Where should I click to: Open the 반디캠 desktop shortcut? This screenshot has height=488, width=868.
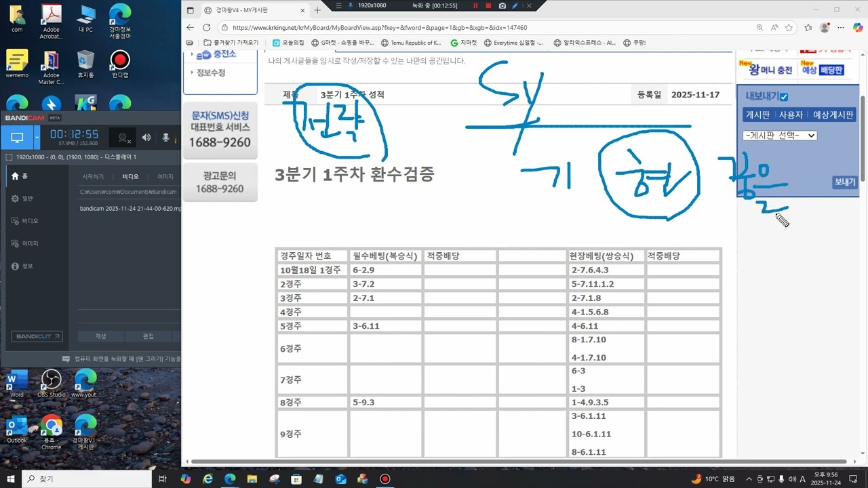click(120, 64)
